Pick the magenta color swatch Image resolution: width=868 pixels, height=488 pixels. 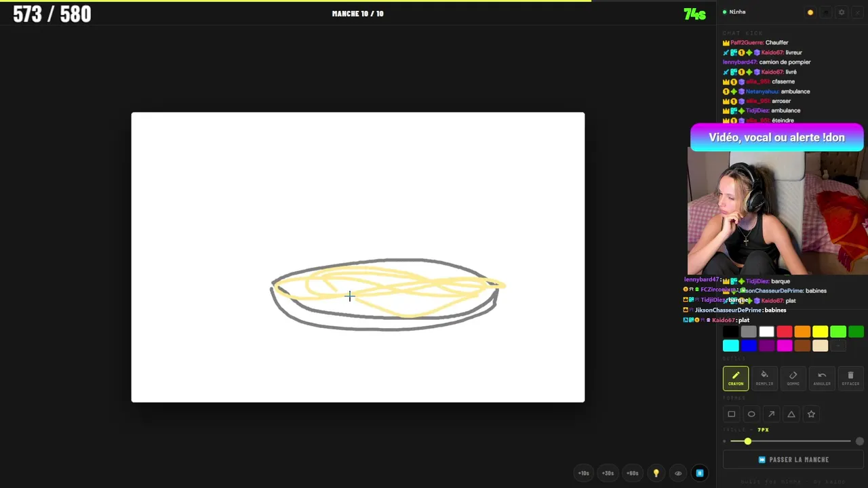click(785, 346)
